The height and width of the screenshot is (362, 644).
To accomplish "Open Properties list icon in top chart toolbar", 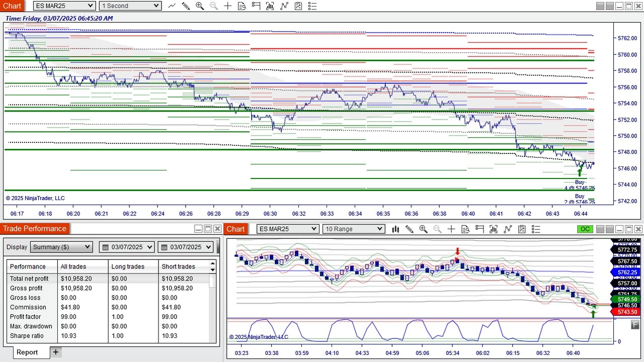I will tap(312, 6).
